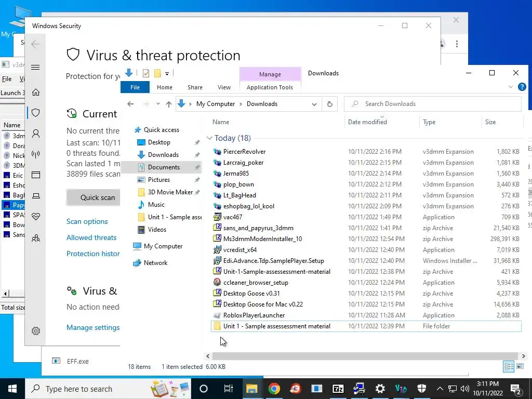Open Manage settings link

click(93, 327)
